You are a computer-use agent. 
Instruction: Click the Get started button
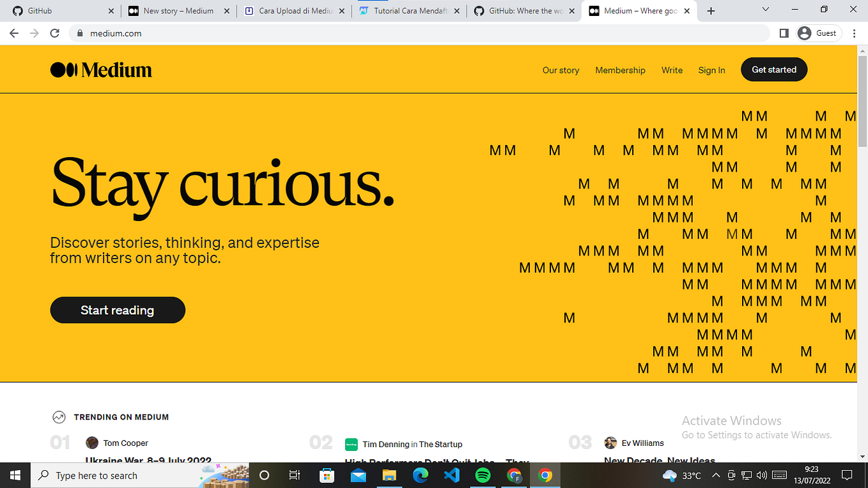coord(774,70)
